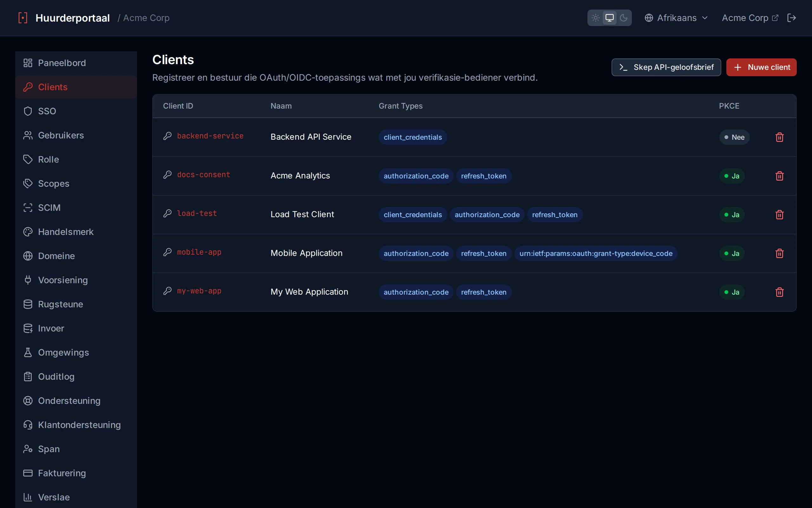Switch to dark theme moon icon
The width and height of the screenshot is (812, 508).
point(623,18)
